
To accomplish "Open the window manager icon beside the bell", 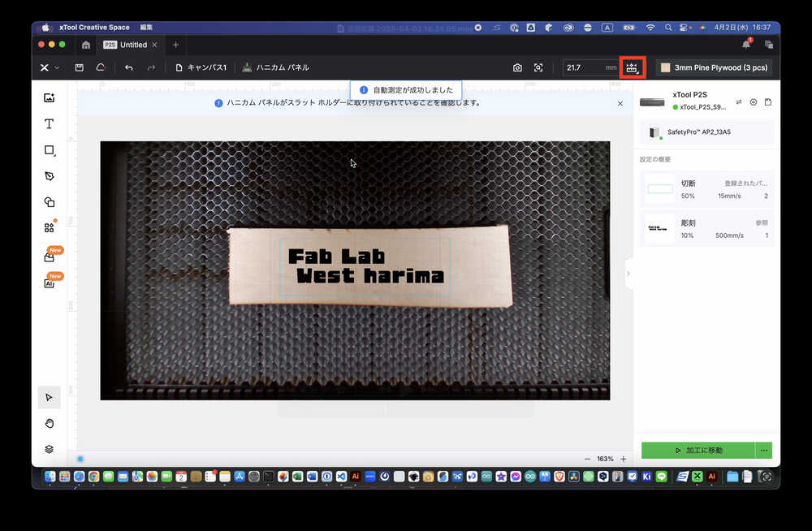I will click(x=769, y=45).
